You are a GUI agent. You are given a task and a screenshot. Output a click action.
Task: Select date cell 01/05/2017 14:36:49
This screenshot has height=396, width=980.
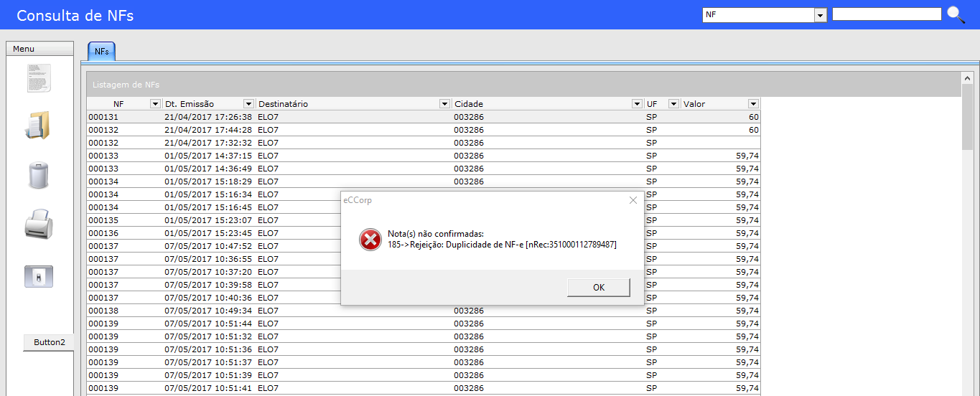point(209,169)
